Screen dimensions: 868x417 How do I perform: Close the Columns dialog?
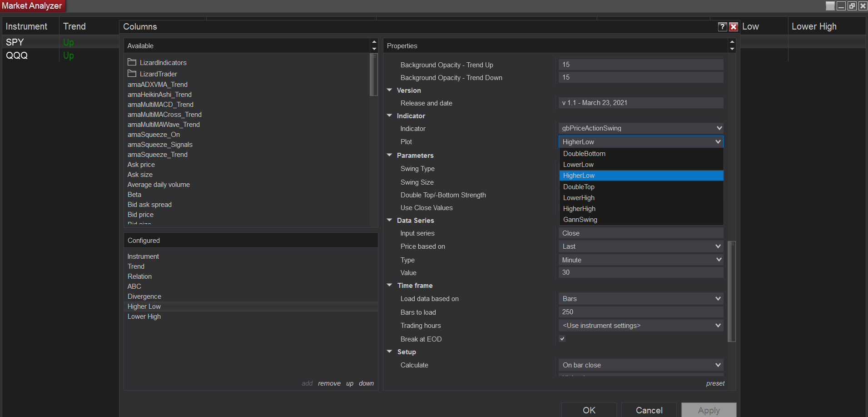coord(733,27)
